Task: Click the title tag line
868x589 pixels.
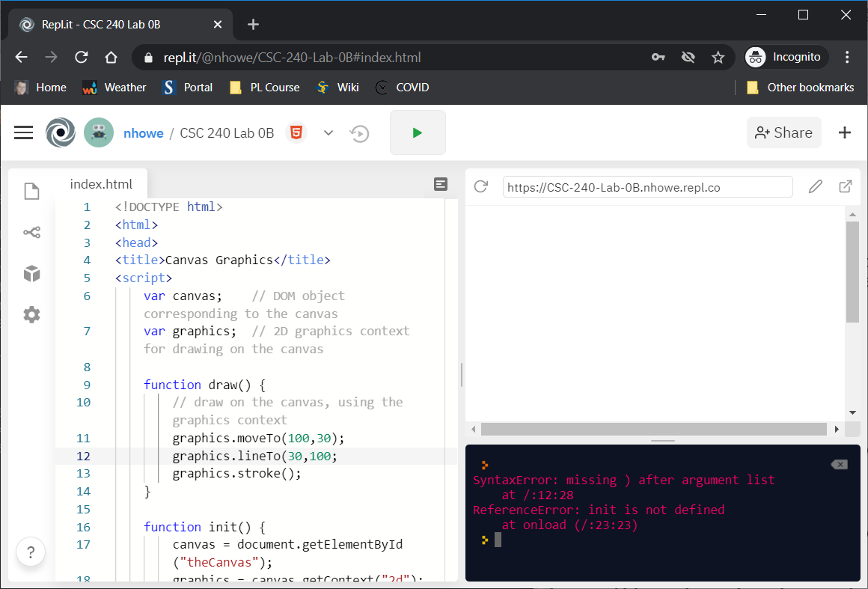Action: point(222,260)
